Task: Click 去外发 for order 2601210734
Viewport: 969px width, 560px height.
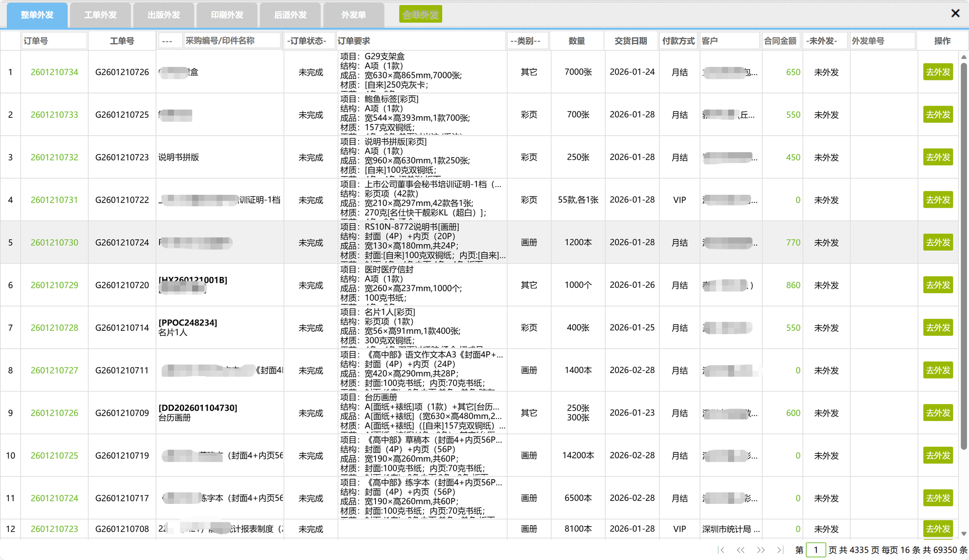Action: point(938,72)
